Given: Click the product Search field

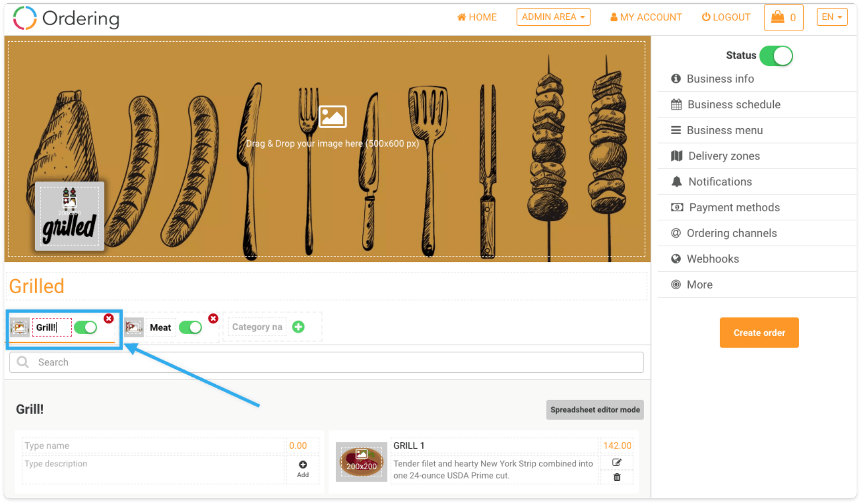Looking at the screenshot, I should (x=326, y=362).
